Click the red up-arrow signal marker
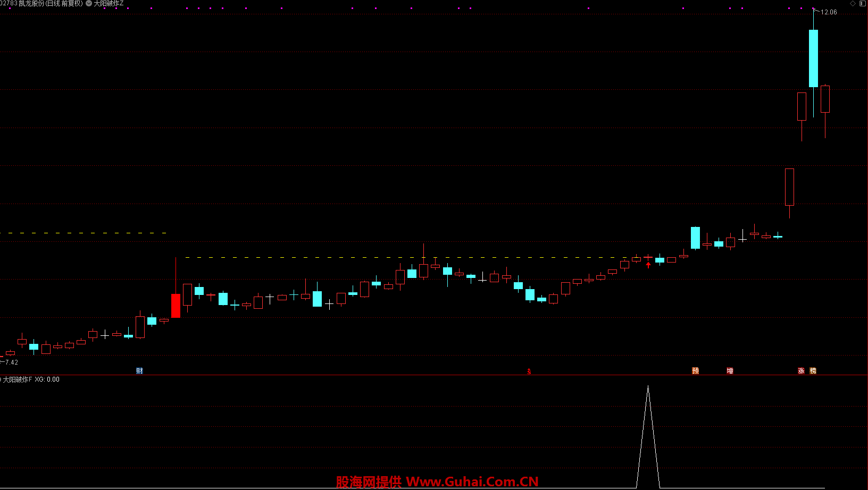Viewport: 868px width, 490px height. 648,265
